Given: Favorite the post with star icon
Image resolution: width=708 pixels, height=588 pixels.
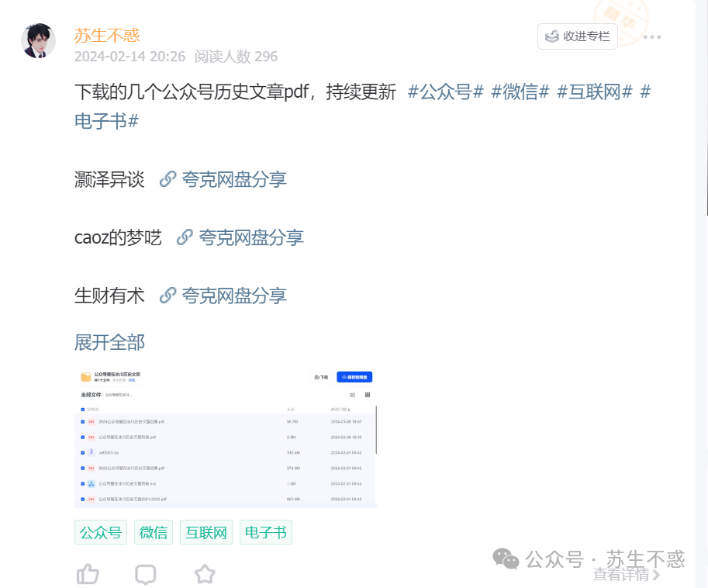Looking at the screenshot, I should point(205,574).
